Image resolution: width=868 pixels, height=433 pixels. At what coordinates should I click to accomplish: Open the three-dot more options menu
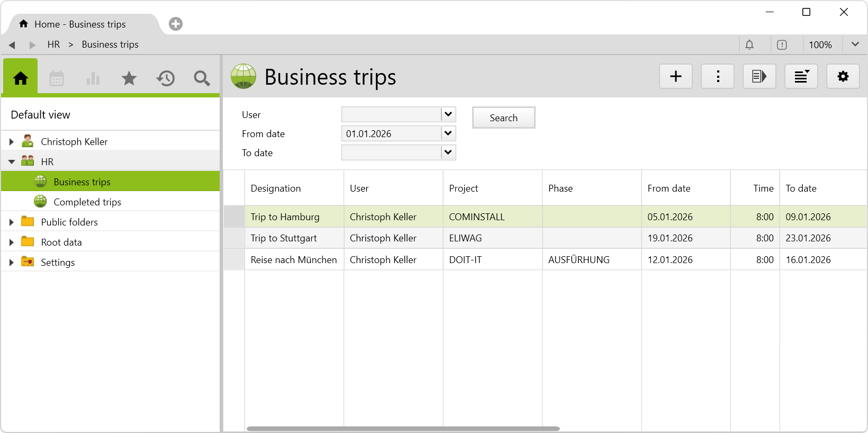click(717, 77)
